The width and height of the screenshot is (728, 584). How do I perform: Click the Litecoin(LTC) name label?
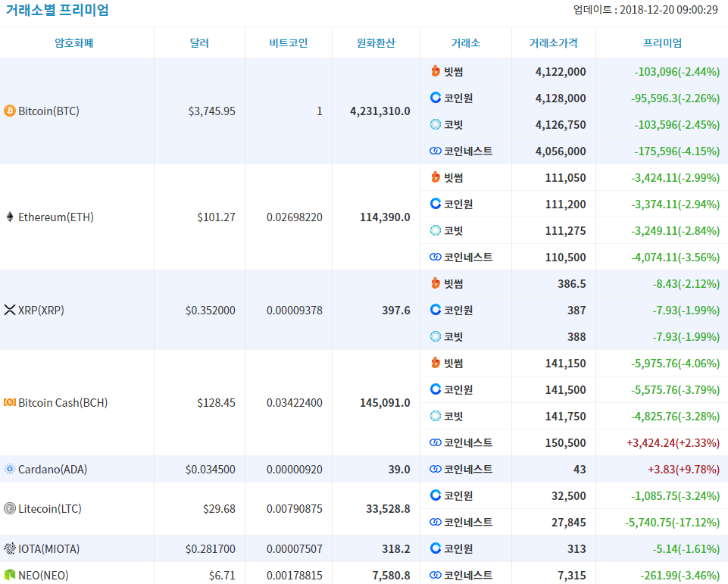click(x=50, y=508)
